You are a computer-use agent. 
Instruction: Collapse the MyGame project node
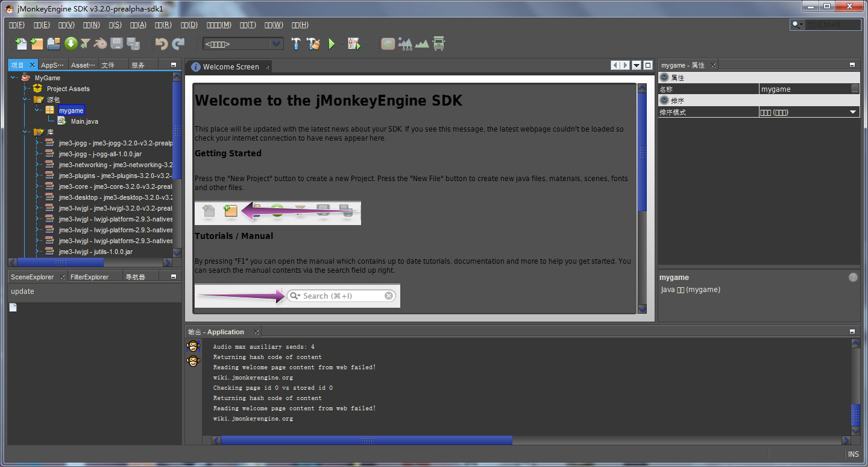tap(14, 78)
